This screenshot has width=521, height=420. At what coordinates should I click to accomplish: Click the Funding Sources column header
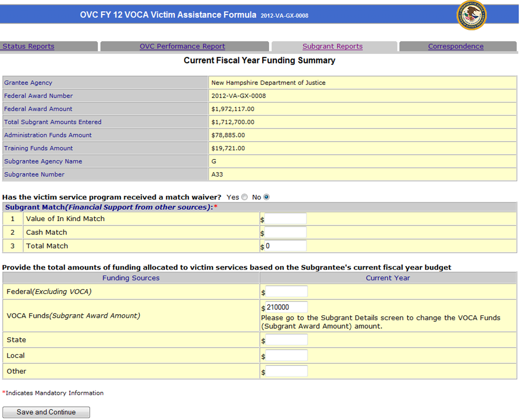point(131,278)
